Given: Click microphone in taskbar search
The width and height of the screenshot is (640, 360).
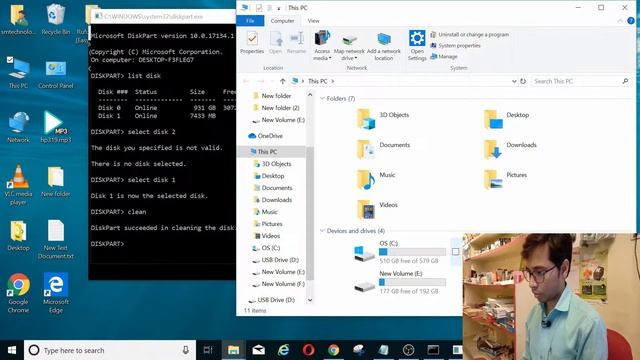Looking at the screenshot, I should (185, 350).
